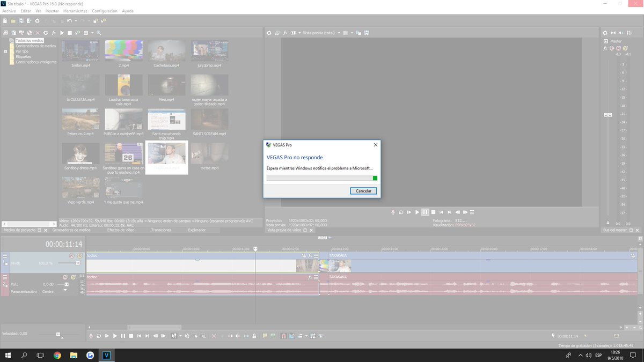Image resolution: width=644 pixels, height=362 pixels.
Task: Open project properties gear in main toolbar
Action: 37,21
